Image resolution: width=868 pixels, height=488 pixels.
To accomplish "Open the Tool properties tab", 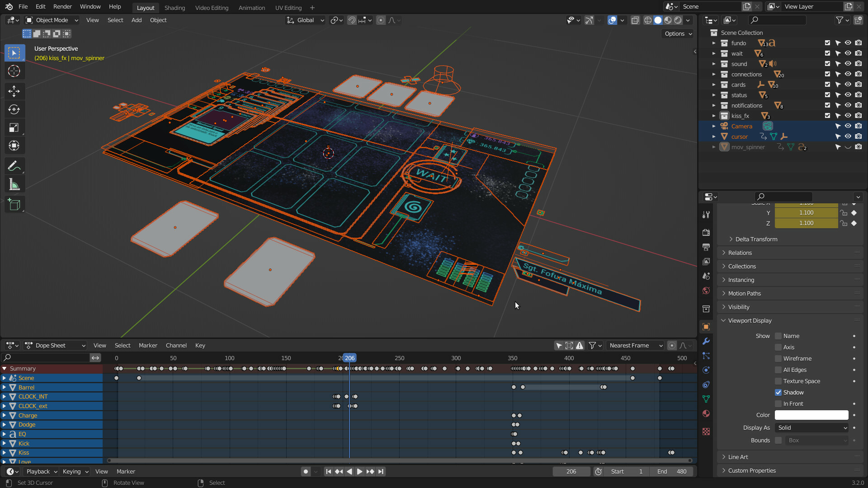I will [x=706, y=215].
